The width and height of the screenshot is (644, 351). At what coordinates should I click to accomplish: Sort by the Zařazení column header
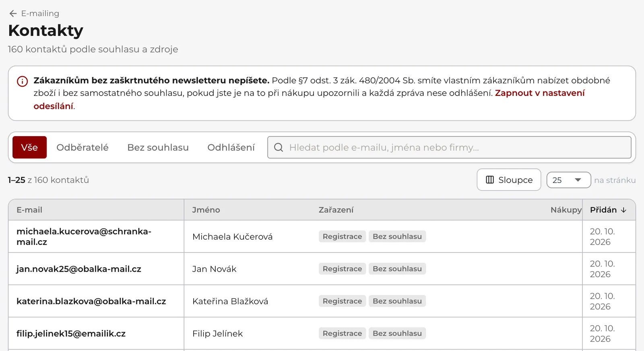[x=336, y=210]
